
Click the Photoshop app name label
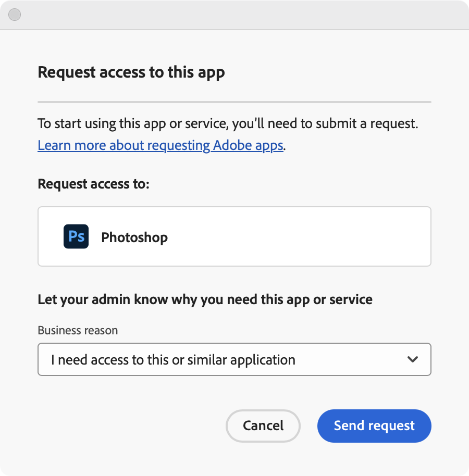[x=134, y=237]
